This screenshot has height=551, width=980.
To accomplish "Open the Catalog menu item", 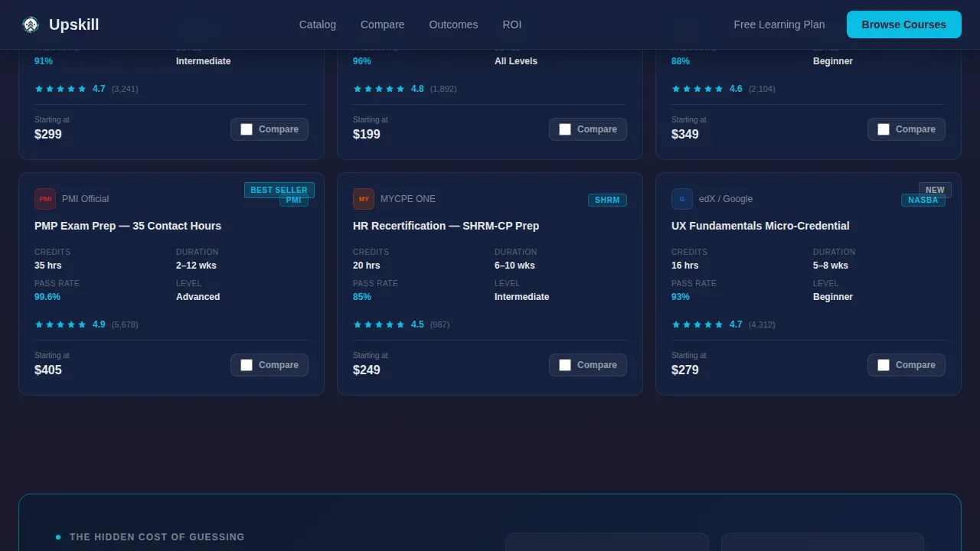I will (318, 24).
